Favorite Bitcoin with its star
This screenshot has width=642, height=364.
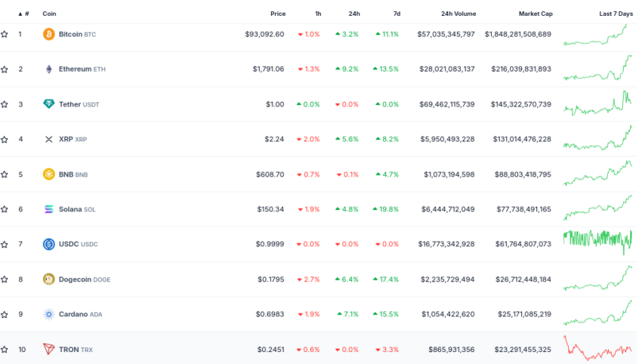click(x=5, y=34)
